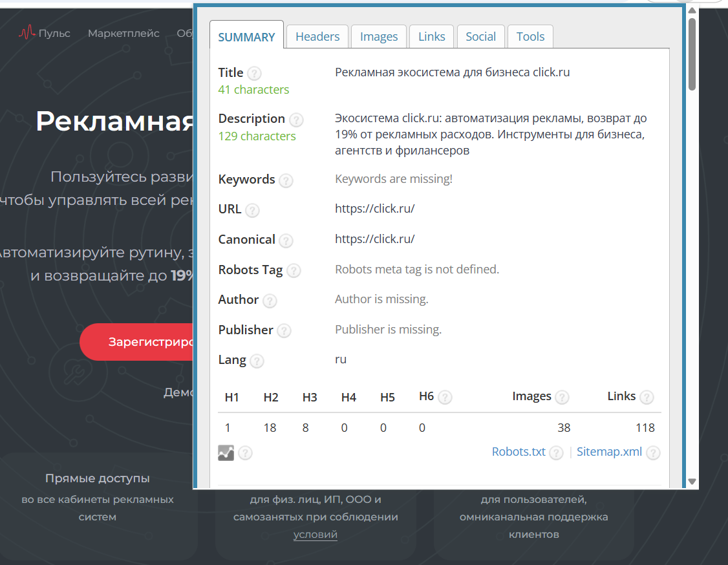Screen dimensions: 728x565
Task: Open the Social tab
Action: click(x=481, y=37)
